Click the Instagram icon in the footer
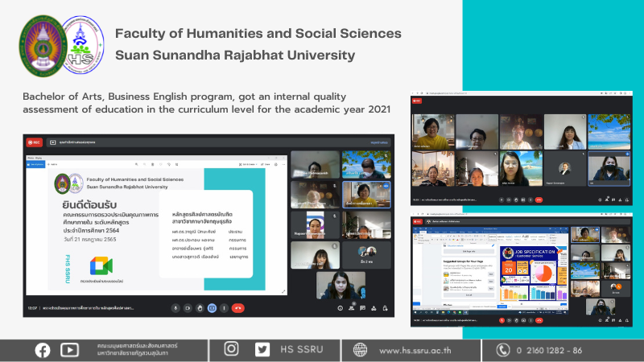Image resolution: width=644 pixels, height=362 pixels. tap(232, 349)
